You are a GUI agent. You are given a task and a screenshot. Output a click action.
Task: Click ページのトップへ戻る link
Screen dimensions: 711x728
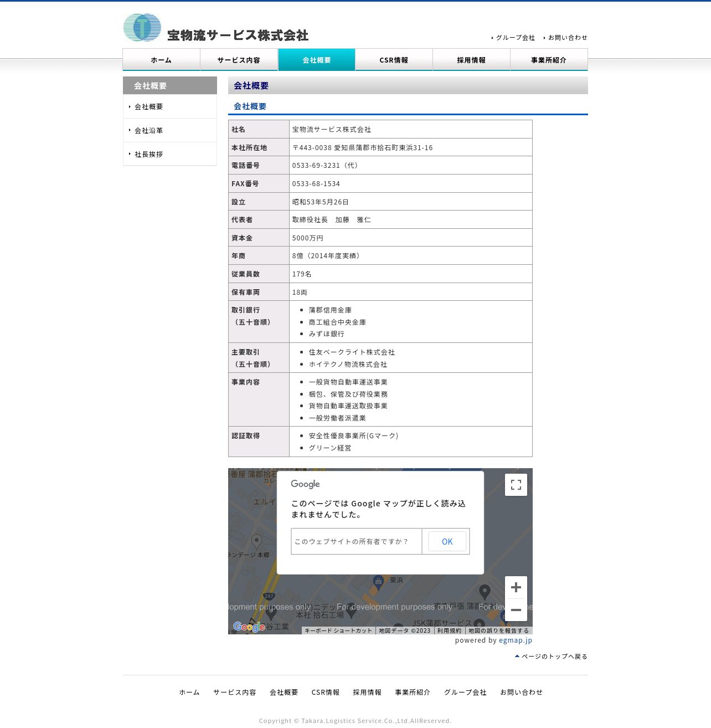pos(551,657)
